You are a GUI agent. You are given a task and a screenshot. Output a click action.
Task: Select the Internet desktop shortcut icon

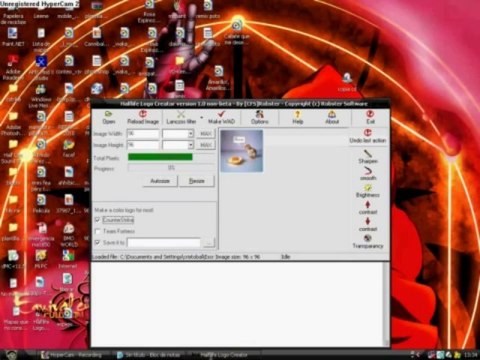[x=68, y=259]
